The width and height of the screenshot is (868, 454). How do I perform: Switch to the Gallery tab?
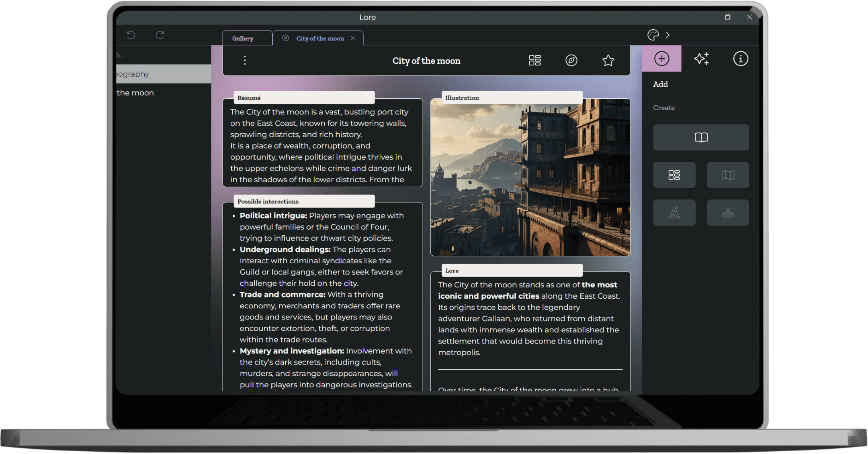(x=248, y=38)
